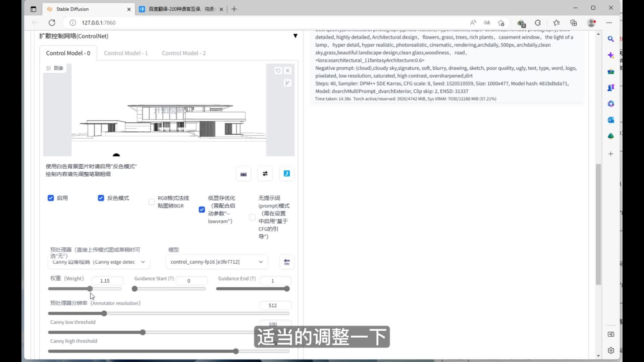This screenshot has height=362, width=644.
Task: Click the refresh model list icon
Action: (x=287, y=262)
